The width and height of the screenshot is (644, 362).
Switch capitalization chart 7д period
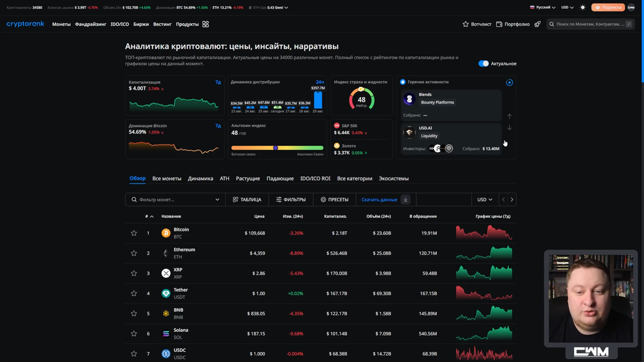(x=218, y=82)
